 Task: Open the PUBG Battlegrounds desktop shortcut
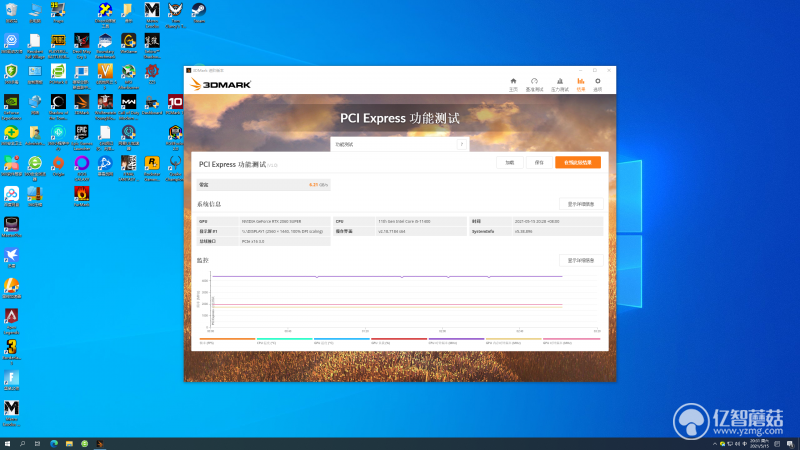[x=58, y=46]
